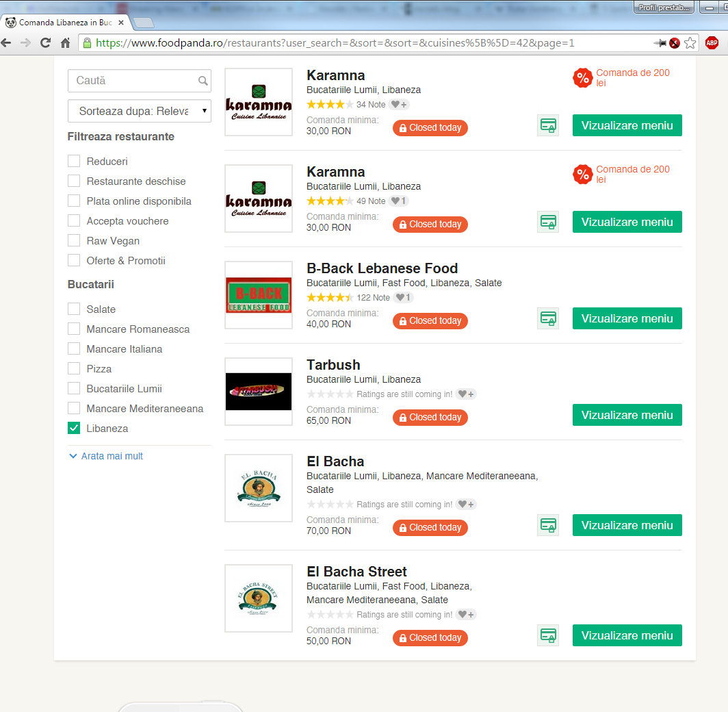
Task: Bookmark this page with the star icon
Action: [690, 43]
